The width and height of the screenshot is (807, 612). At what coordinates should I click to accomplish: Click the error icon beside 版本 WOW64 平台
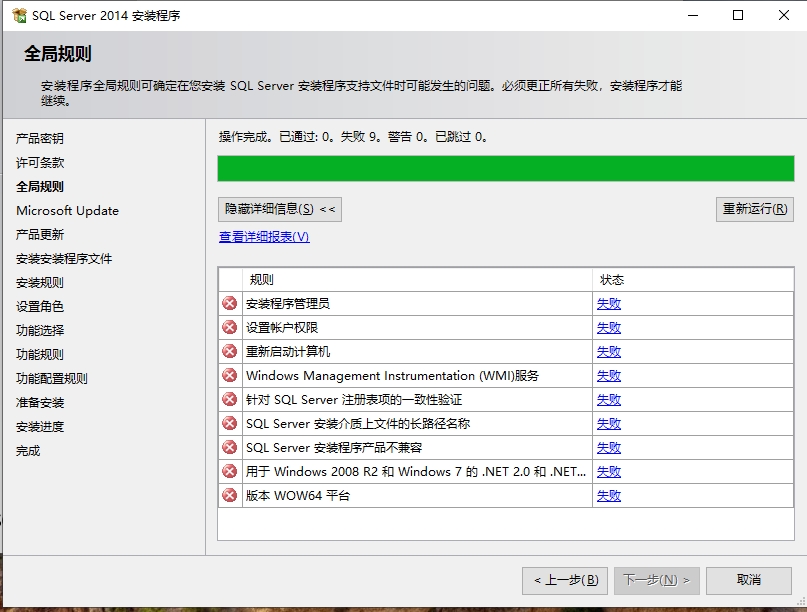pyautogui.click(x=230, y=495)
